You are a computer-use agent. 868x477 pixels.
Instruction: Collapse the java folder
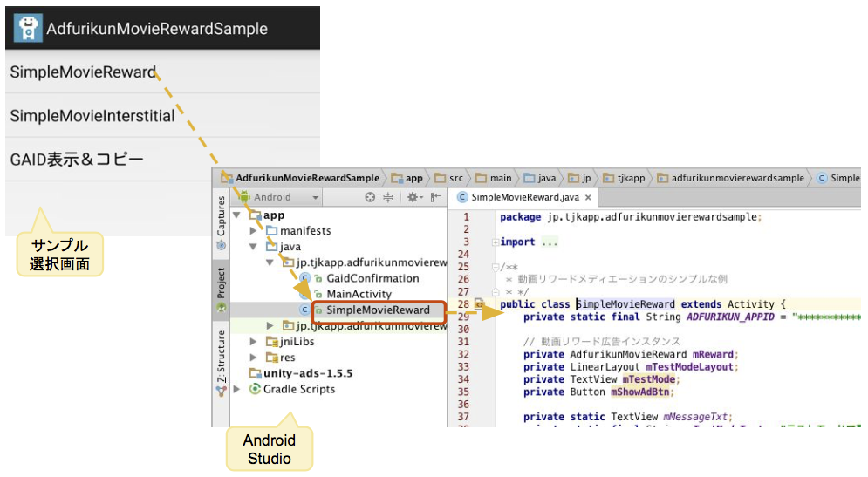coord(253,247)
